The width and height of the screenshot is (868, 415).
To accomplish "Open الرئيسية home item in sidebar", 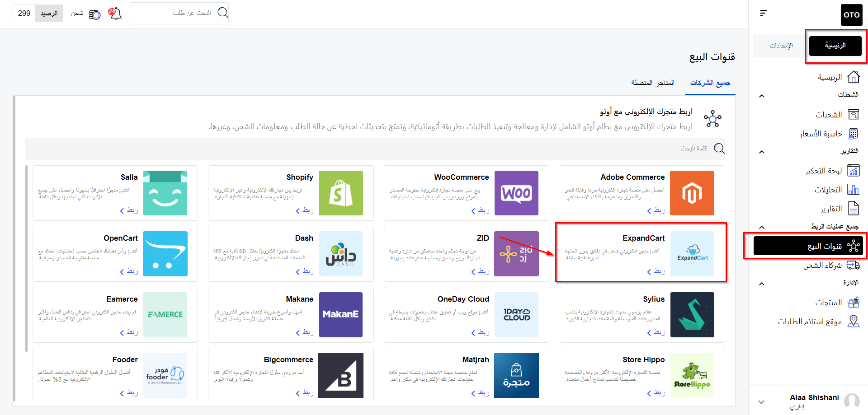I will 838,77.
